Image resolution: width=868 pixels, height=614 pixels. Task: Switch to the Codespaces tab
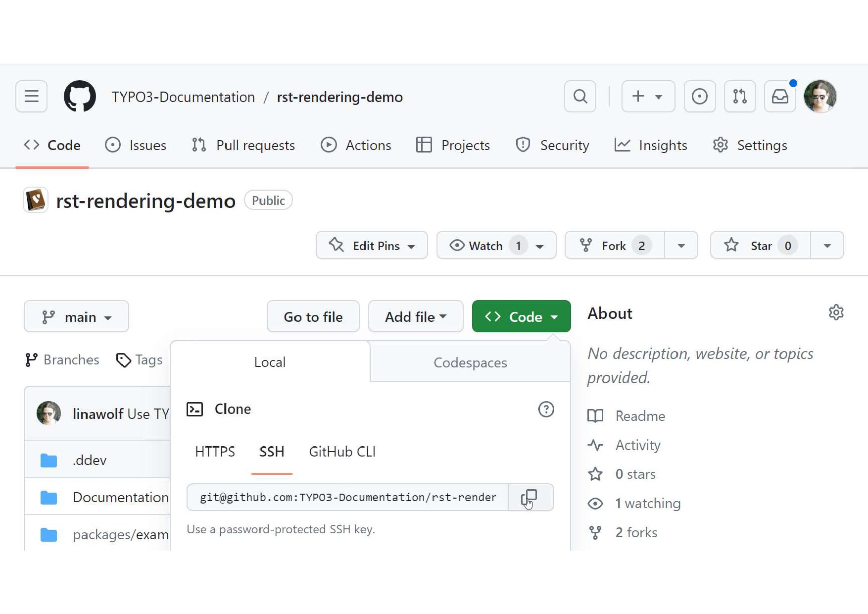pyautogui.click(x=470, y=362)
